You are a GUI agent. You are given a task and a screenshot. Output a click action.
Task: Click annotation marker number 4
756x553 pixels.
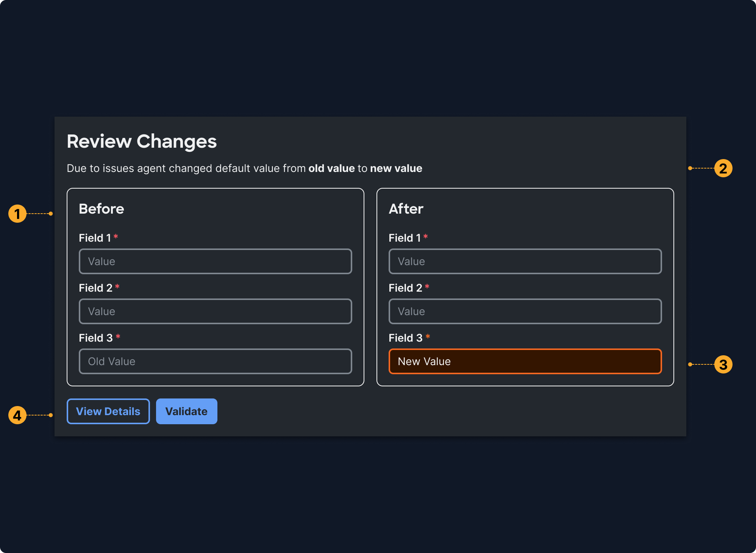tap(17, 416)
